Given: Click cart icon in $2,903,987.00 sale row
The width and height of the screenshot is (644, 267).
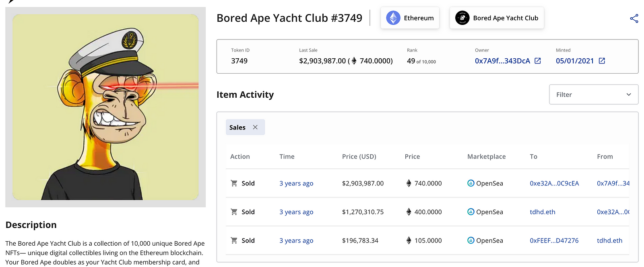Looking at the screenshot, I should coord(234,183).
